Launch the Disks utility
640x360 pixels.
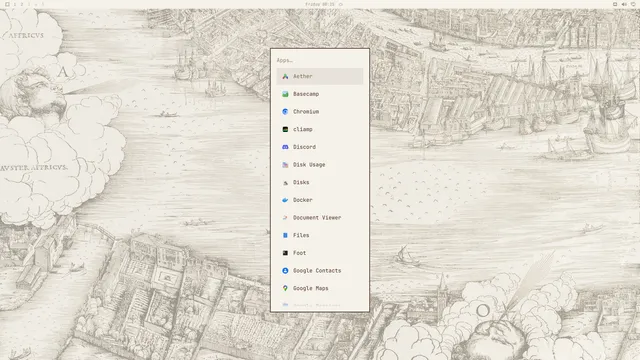tap(320, 182)
